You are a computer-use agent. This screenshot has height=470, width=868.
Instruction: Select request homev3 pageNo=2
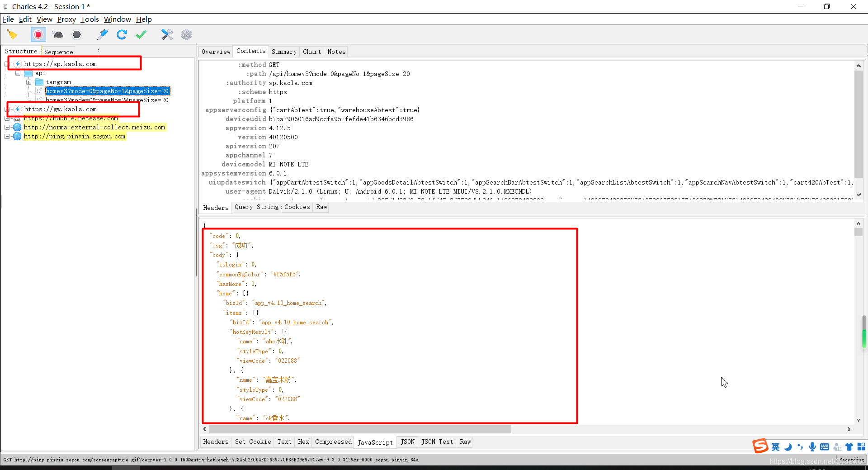tap(107, 100)
